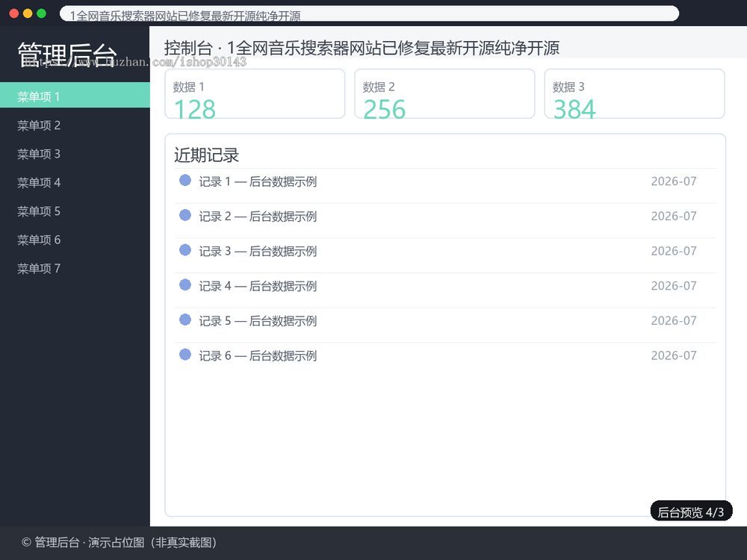747x560 pixels.
Task: Open the 数据 3 card showing 384
Action: point(634,94)
